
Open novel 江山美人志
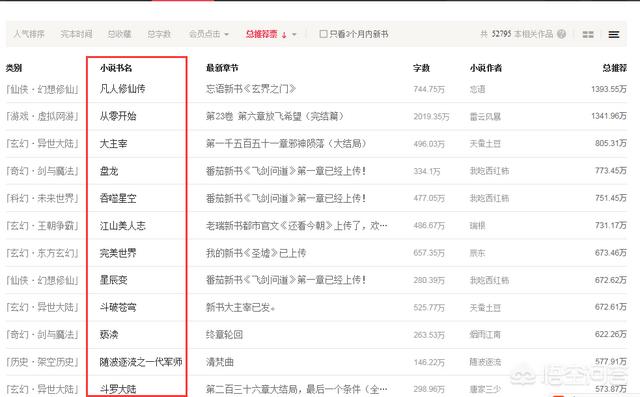(122, 225)
